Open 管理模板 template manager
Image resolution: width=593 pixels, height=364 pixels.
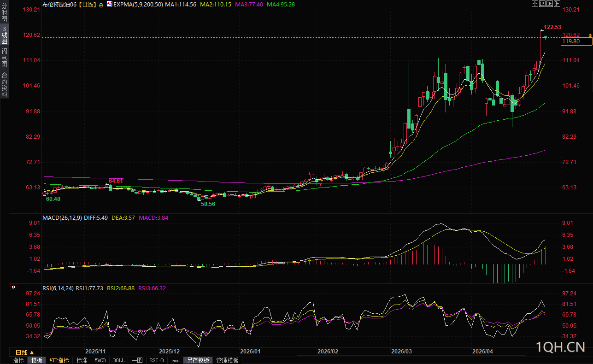(227, 360)
